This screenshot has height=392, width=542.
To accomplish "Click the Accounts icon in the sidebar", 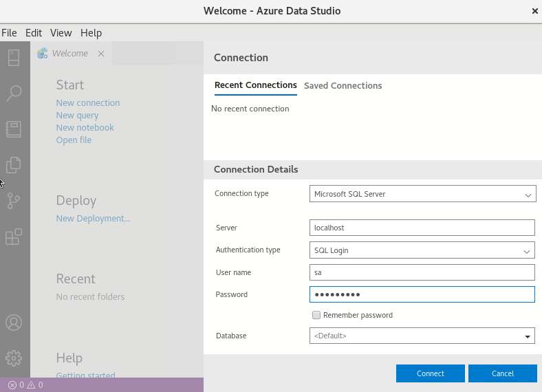I will pos(14,323).
